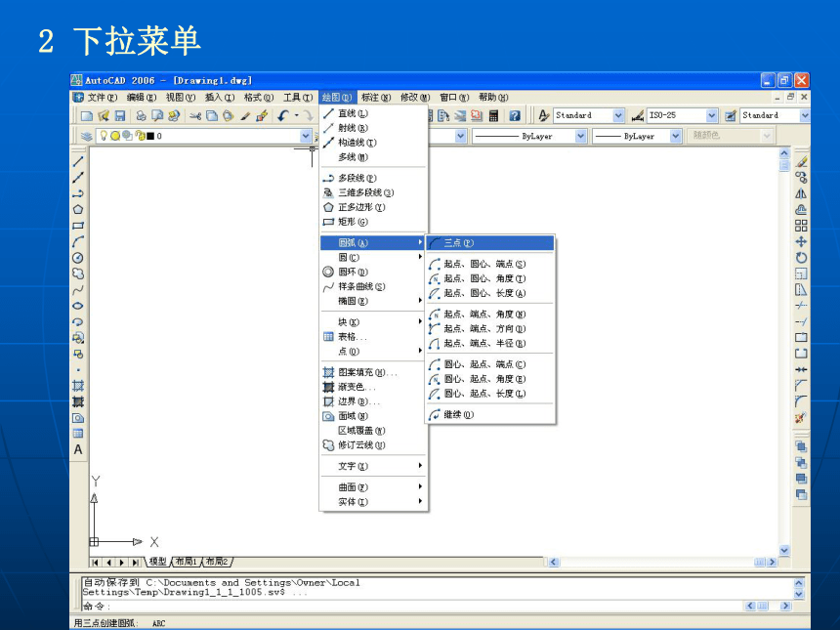Choose 直线(L) from draw menu
The width and height of the screenshot is (840, 630).
(373, 113)
